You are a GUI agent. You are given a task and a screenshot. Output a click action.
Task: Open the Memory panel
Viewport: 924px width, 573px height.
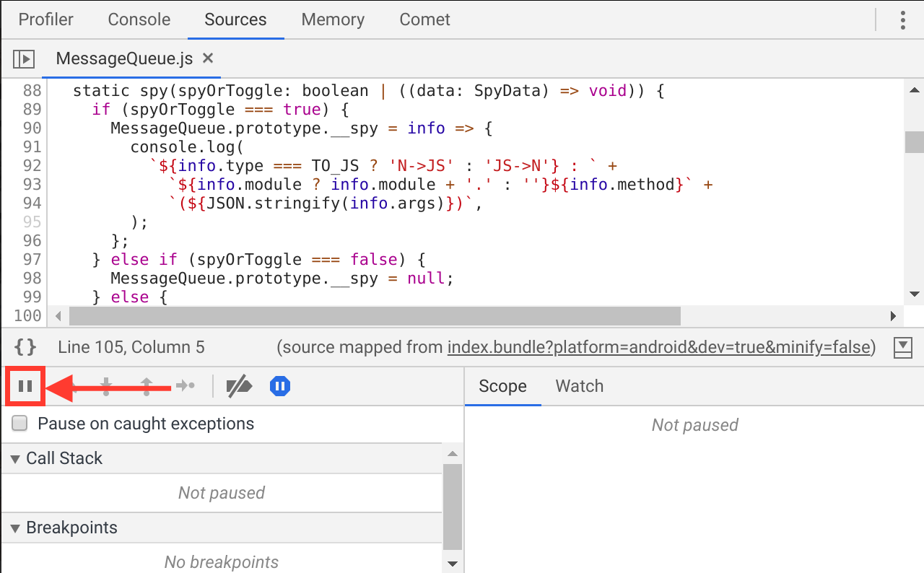(332, 19)
